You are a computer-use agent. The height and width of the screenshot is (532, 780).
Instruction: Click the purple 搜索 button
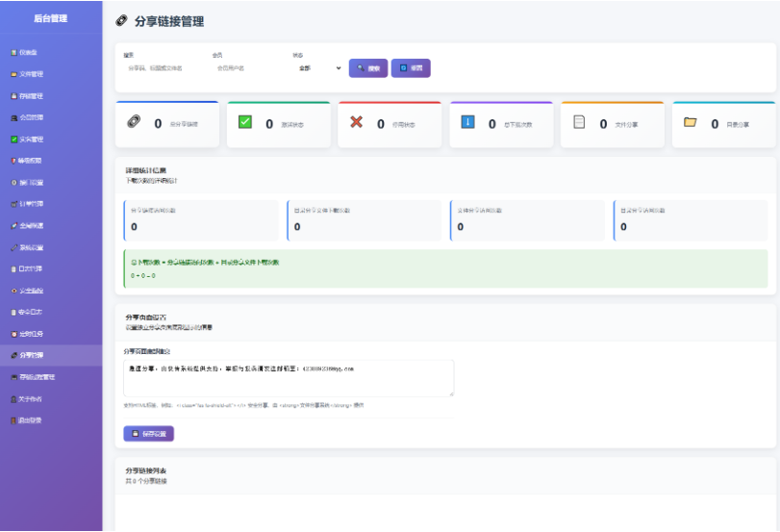(x=368, y=68)
